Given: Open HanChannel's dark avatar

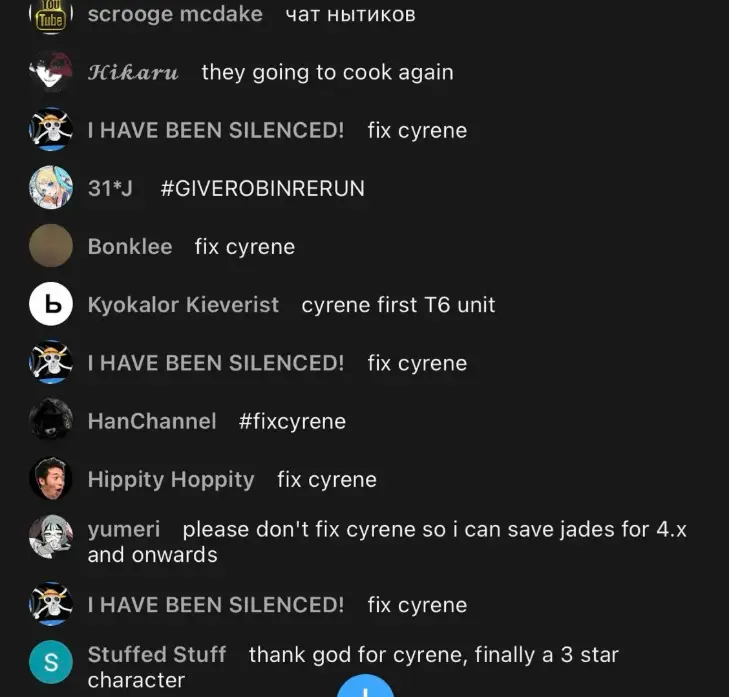Looking at the screenshot, I should pos(51,420).
